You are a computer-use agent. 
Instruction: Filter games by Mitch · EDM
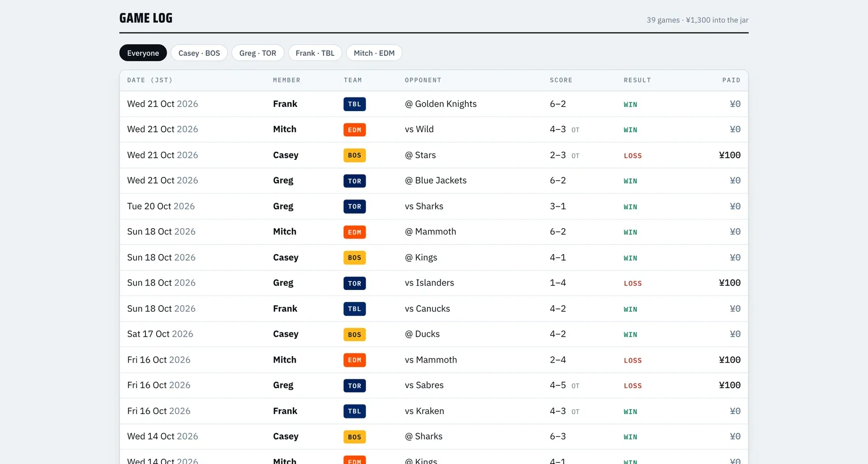374,53
